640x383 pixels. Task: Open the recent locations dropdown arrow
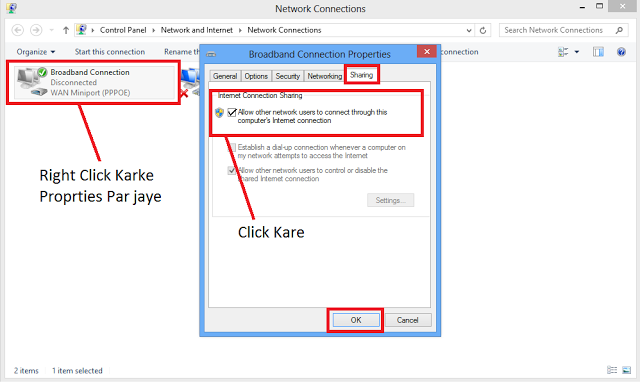51,30
